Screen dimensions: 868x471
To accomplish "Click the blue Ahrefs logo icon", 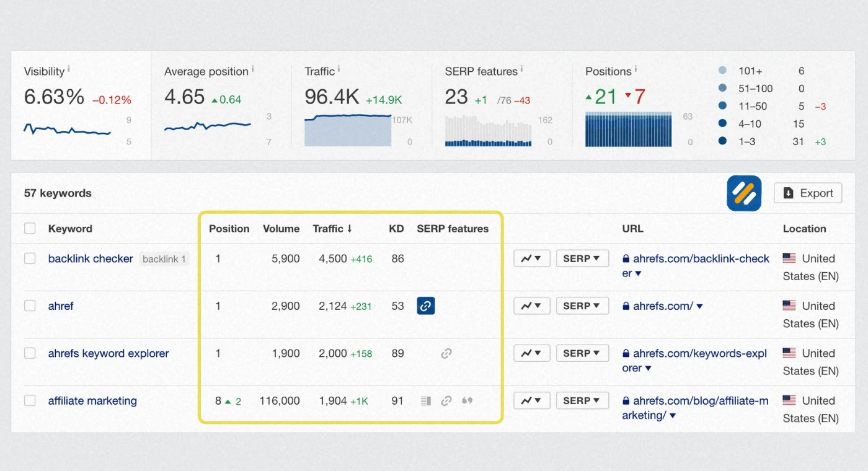I will tap(744, 193).
